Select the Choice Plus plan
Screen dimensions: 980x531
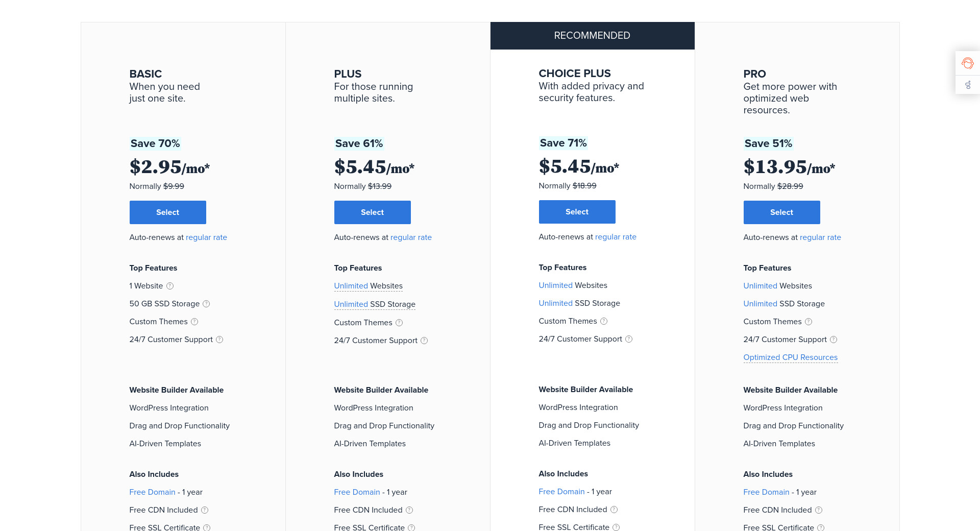(x=577, y=212)
